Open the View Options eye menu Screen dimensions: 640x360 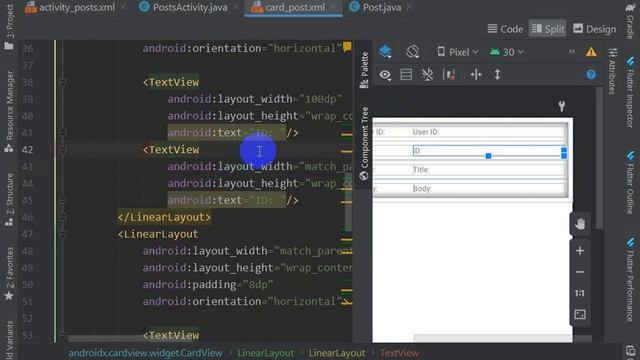tap(385, 75)
